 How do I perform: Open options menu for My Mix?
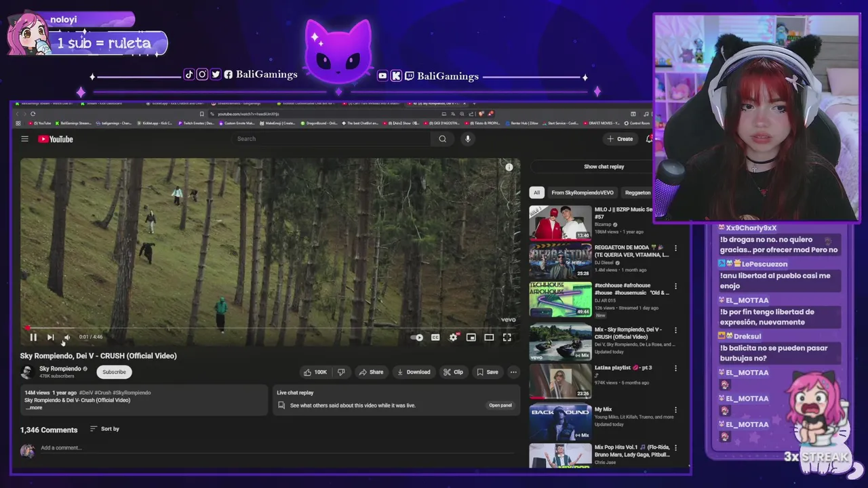point(675,410)
